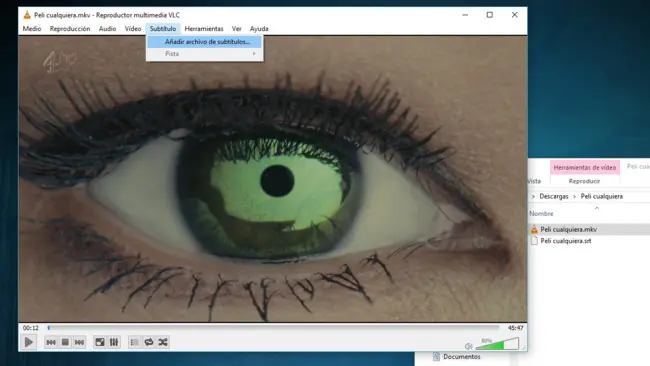Maximize the VLC window
Image resolution: width=650 pixels, height=366 pixels.
tap(490, 15)
